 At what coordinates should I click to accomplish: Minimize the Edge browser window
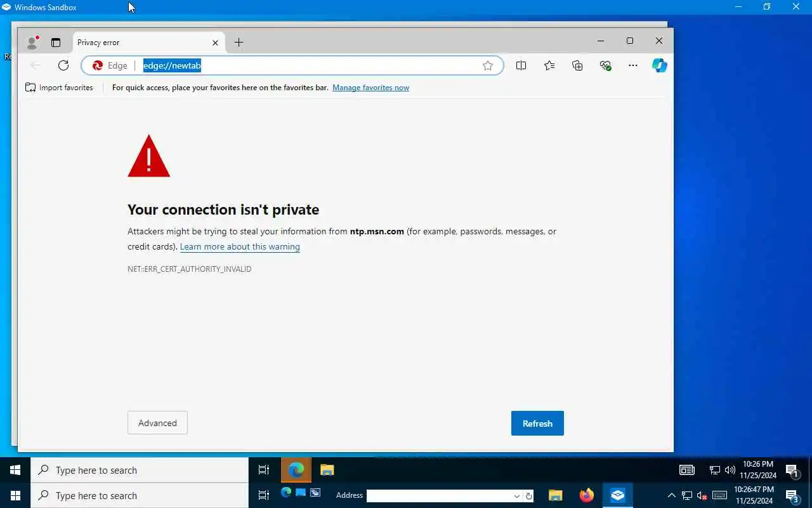coord(600,41)
